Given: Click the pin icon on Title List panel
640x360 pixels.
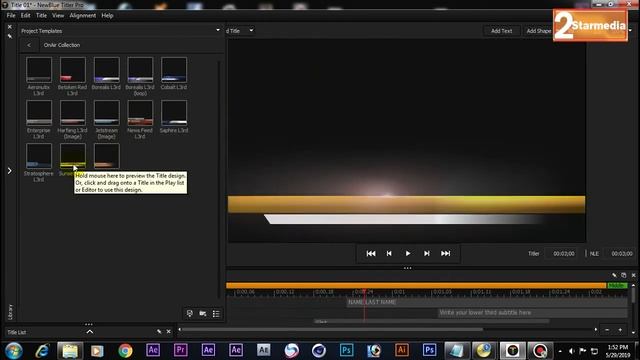Looking at the screenshot, I should point(159,332).
